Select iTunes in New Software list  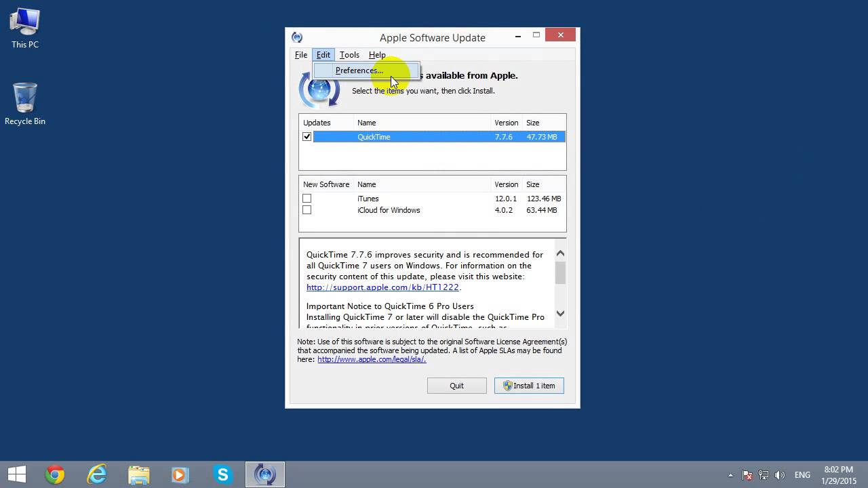tap(368, 199)
